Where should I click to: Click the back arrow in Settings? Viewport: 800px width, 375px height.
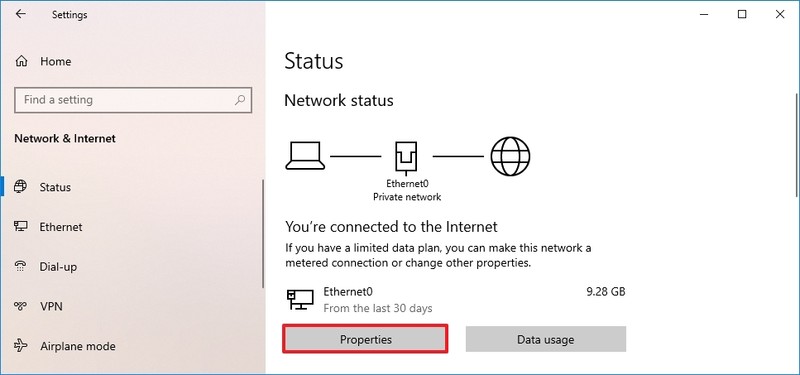coord(20,14)
